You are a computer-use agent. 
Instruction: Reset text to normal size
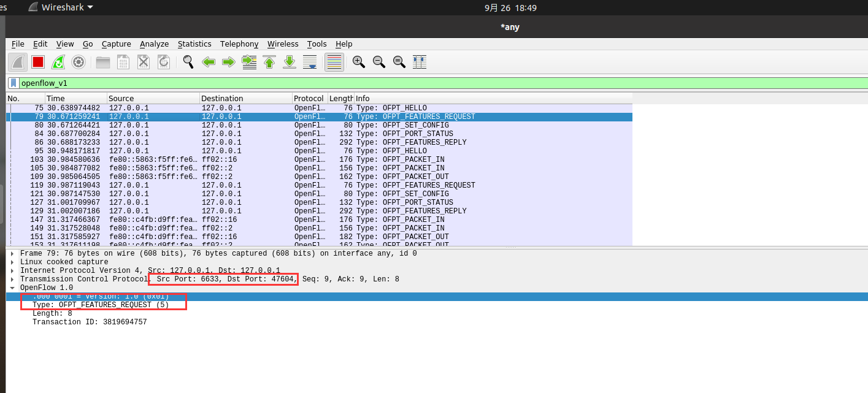pos(399,62)
